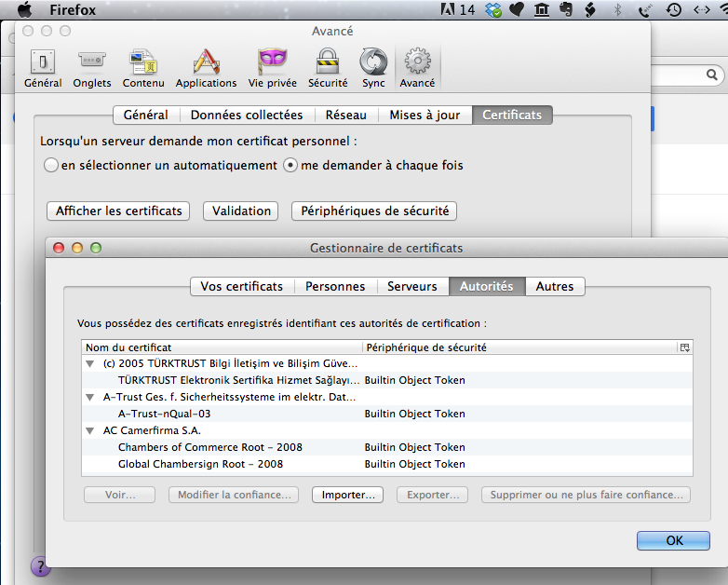Screen dimensions: 728x585
Task: Click the Importer… button
Action: (348, 495)
